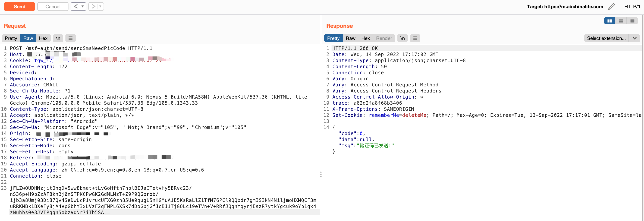This screenshot has width=644, height=221.
Task: Toggle non-printable chars in Response
Action: (x=403, y=38)
